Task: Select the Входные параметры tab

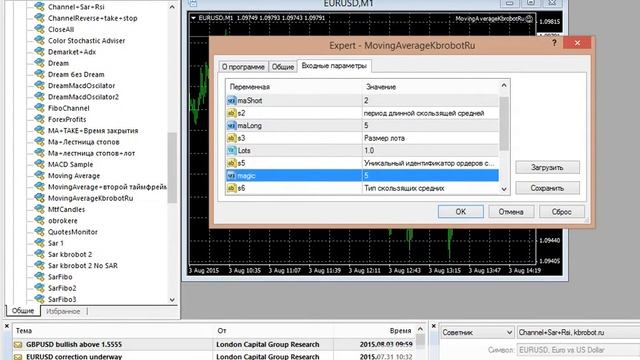Action: pos(334,66)
